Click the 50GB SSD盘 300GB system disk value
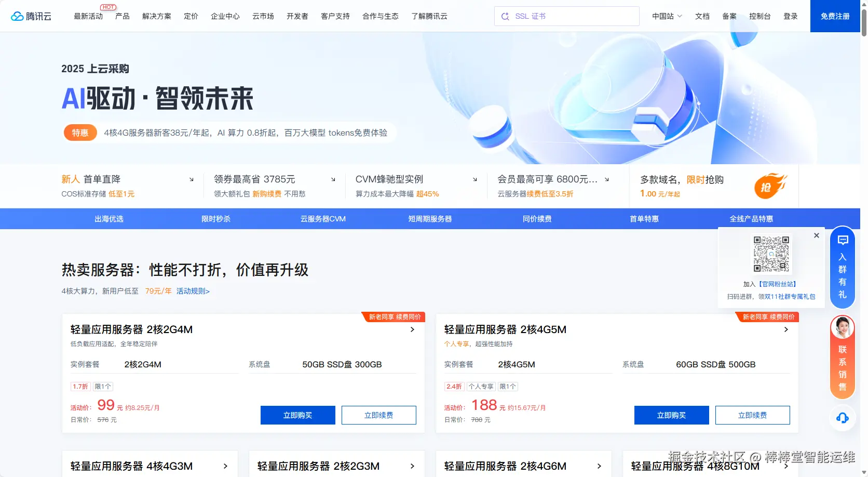 (x=342, y=365)
